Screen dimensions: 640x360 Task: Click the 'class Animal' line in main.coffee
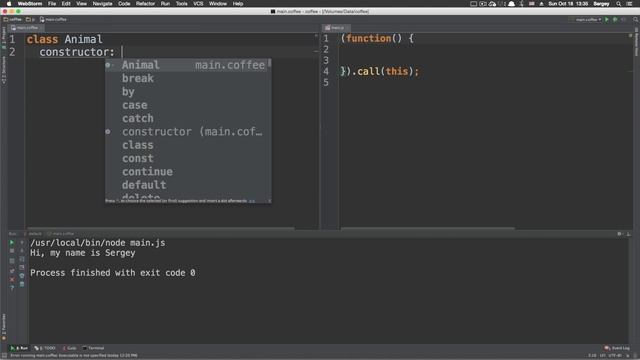(x=64, y=39)
